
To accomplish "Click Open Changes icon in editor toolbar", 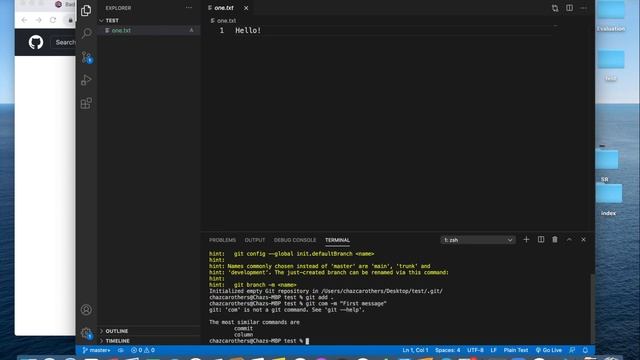I will tap(555, 8).
